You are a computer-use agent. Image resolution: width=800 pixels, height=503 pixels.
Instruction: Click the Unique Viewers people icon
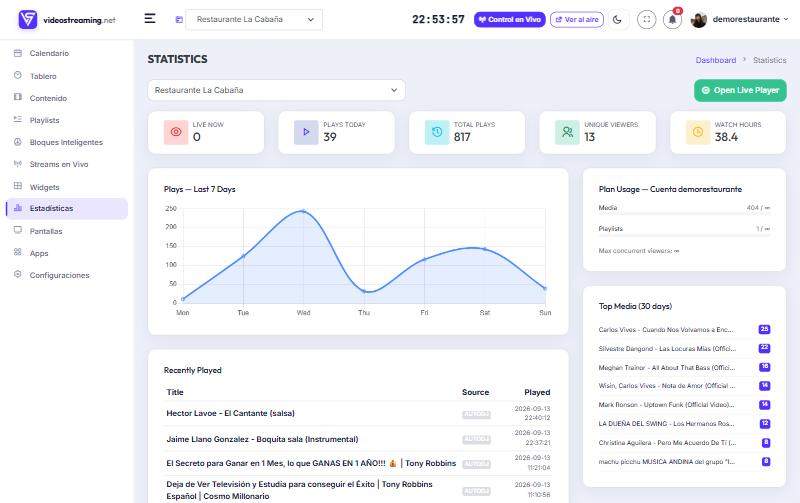tap(567, 132)
